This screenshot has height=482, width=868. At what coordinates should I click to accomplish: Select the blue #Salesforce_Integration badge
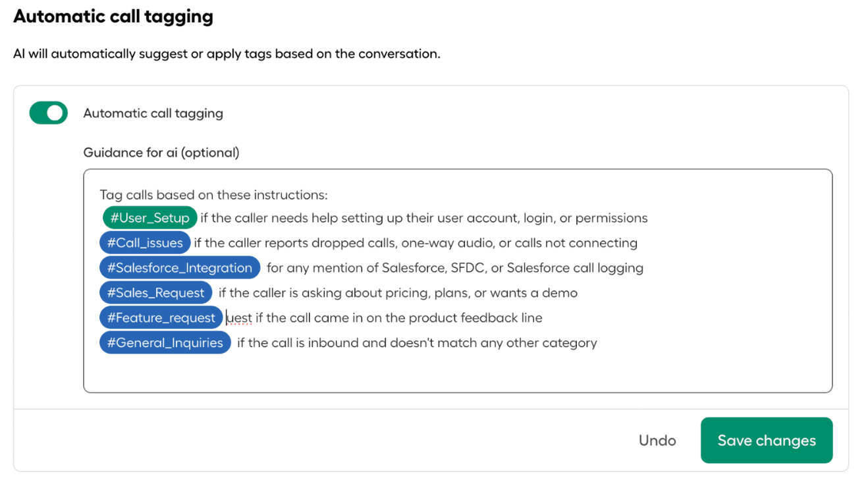click(178, 267)
